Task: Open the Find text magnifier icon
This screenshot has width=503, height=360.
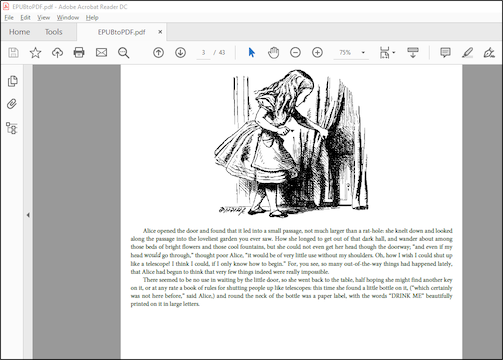Action: coord(123,53)
